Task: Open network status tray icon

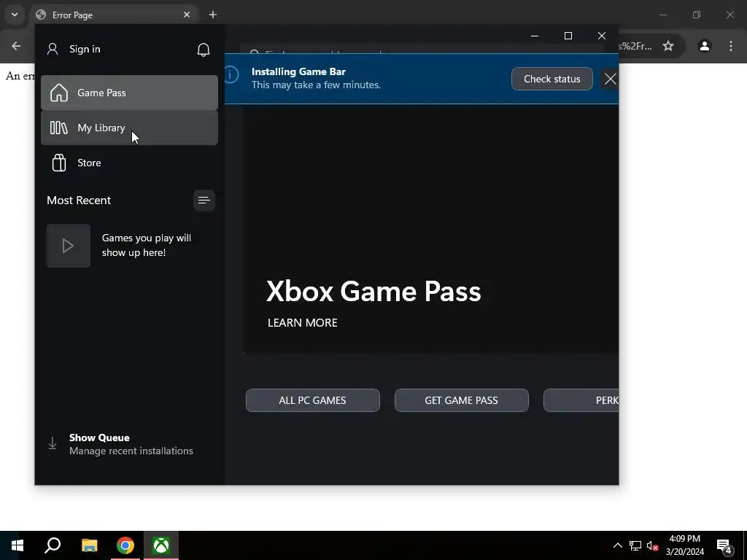Action: click(x=635, y=545)
